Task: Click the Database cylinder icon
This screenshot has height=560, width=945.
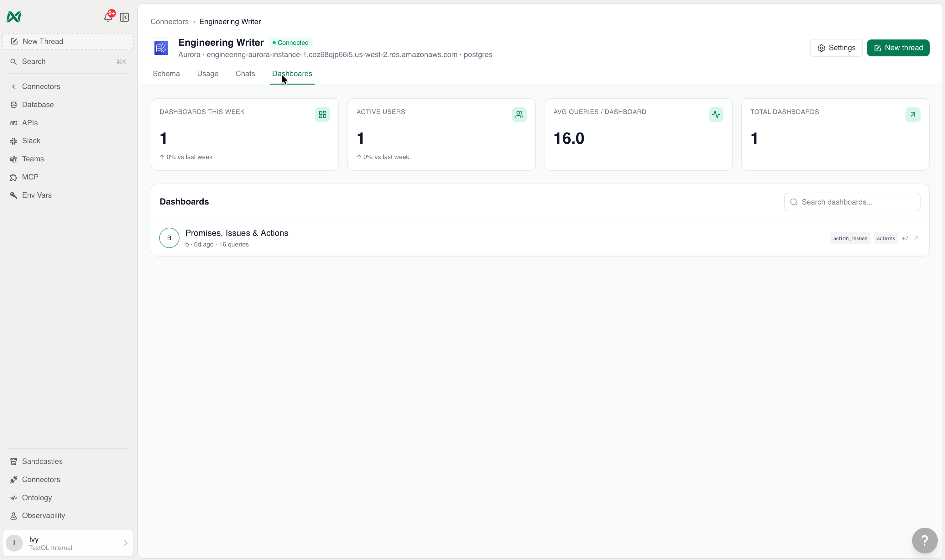Action: coord(13,105)
